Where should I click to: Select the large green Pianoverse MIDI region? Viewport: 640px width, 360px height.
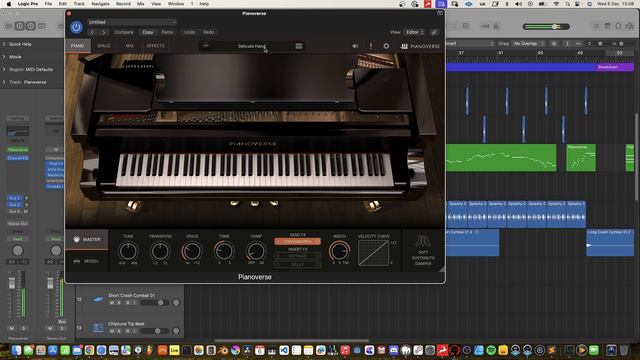point(501,158)
